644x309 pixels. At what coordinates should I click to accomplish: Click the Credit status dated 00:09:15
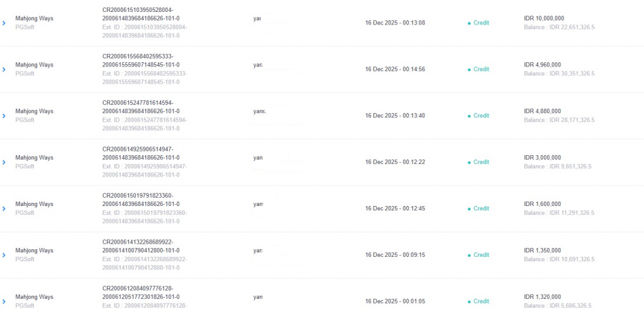pyautogui.click(x=480, y=255)
